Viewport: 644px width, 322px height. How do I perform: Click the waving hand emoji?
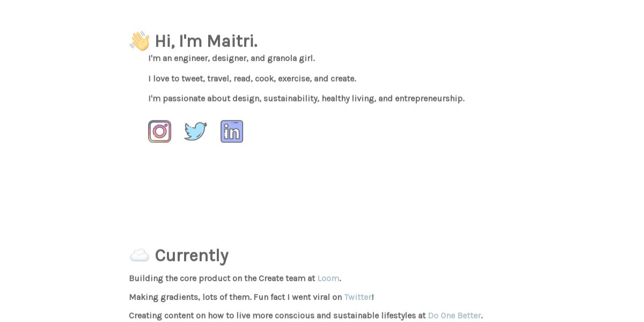(140, 41)
